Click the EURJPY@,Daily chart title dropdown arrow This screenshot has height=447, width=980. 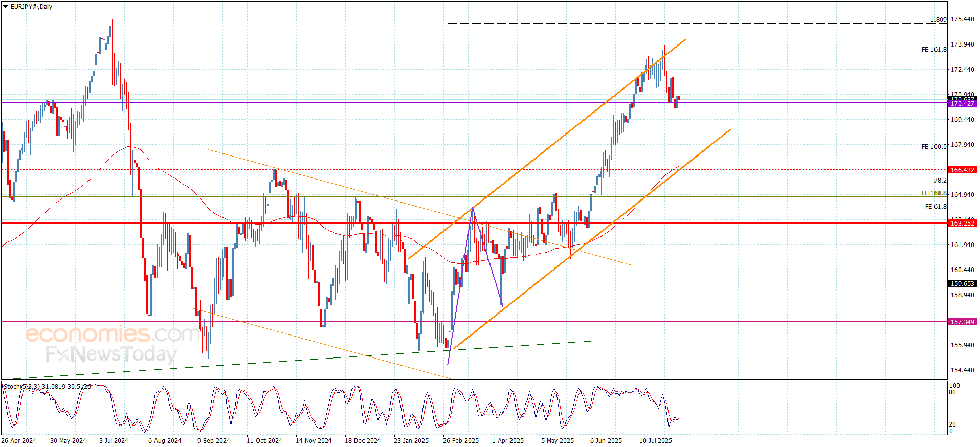[5, 7]
